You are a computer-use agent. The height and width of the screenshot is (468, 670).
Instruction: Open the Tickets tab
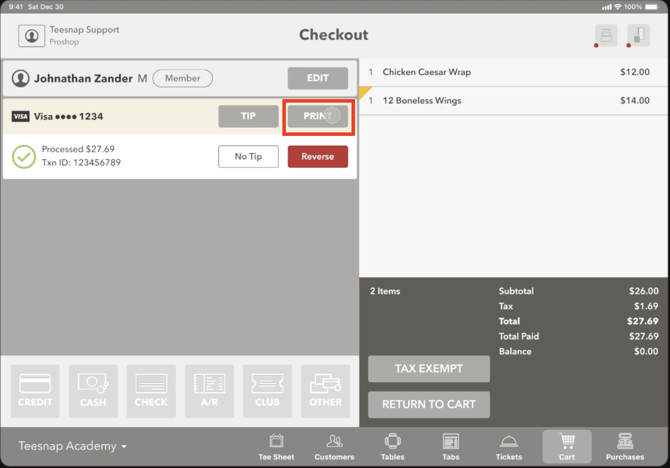tap(509, 447)
